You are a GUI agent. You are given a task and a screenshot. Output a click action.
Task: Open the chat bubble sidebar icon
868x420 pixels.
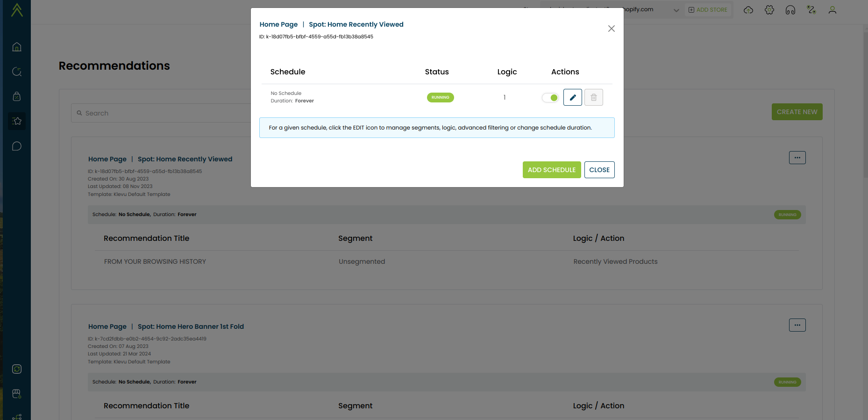(x=17, y=146)
